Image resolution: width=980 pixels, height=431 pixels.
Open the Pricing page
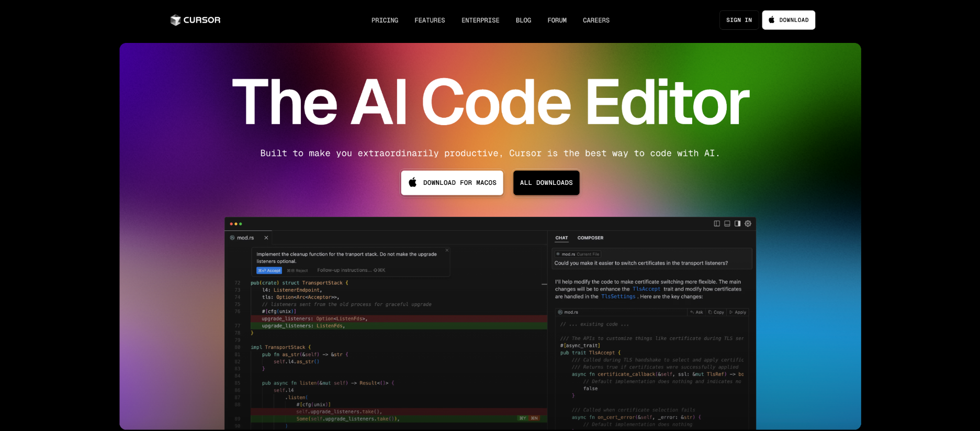[x=385, y=20]
